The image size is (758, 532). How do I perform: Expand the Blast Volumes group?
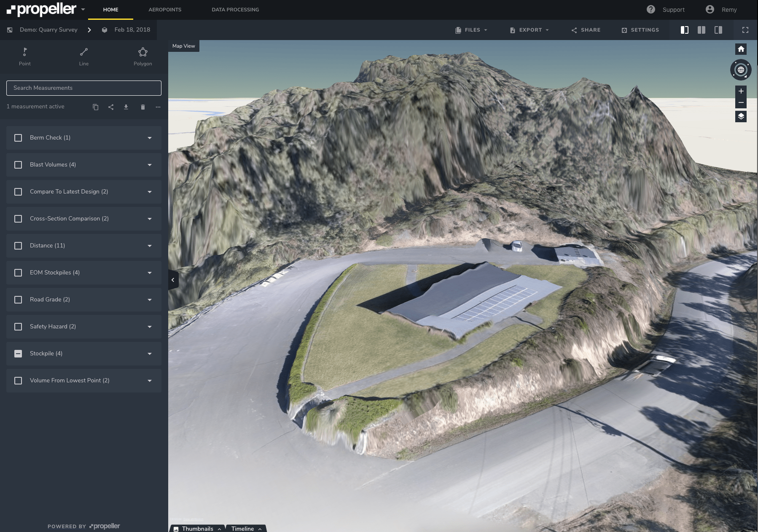coord(149,165)
